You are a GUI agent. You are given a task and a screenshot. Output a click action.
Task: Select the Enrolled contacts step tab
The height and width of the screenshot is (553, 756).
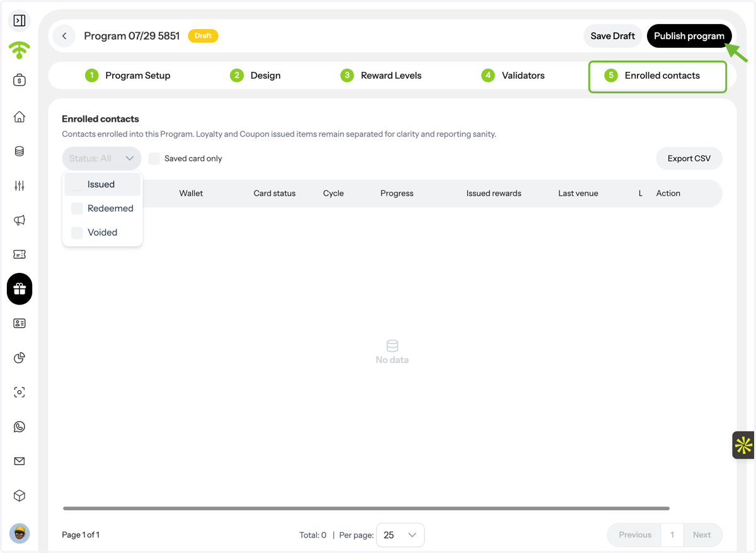(x=657, y=76)
